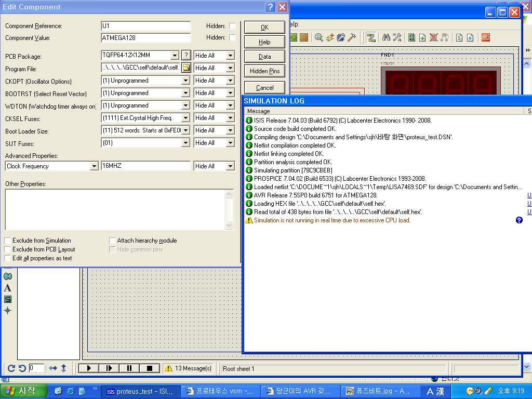Click the binoculars search icon in toolbar
Image resolution: width=532 pixels, height=399 pixels.
[x=386, y=37]
